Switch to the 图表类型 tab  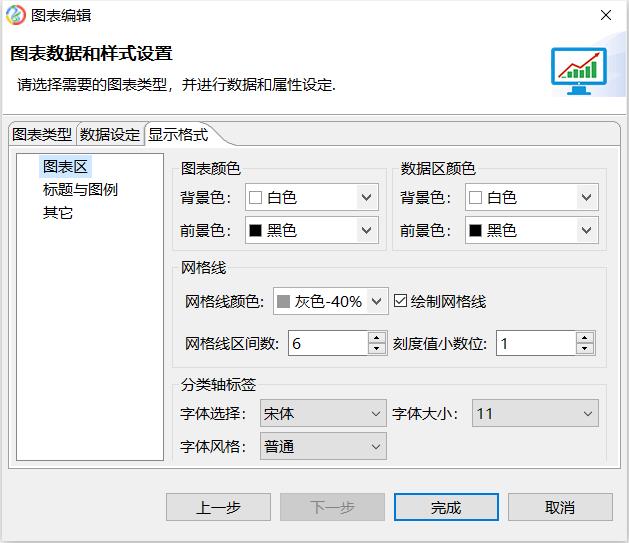coord(42,134)
